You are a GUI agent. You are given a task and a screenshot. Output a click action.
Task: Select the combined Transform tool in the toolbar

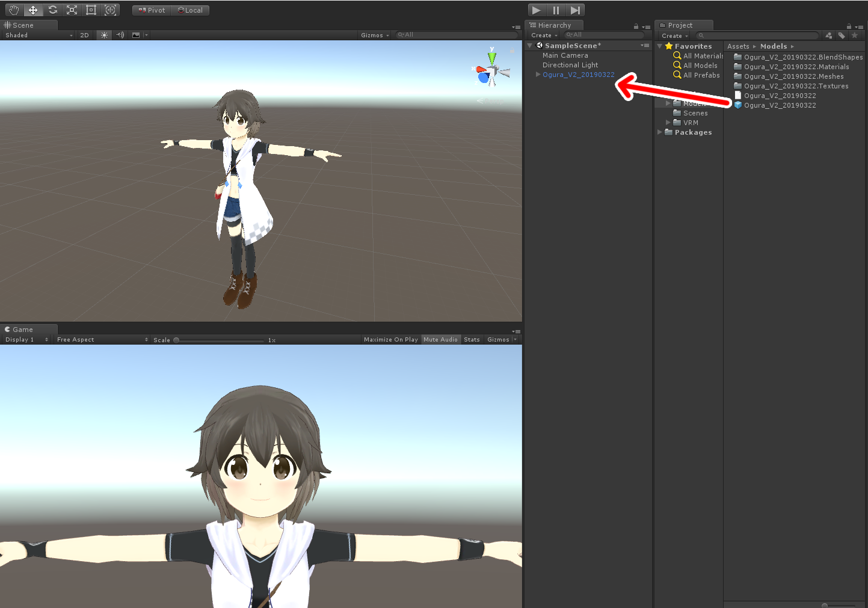click(x=110, y=10)
